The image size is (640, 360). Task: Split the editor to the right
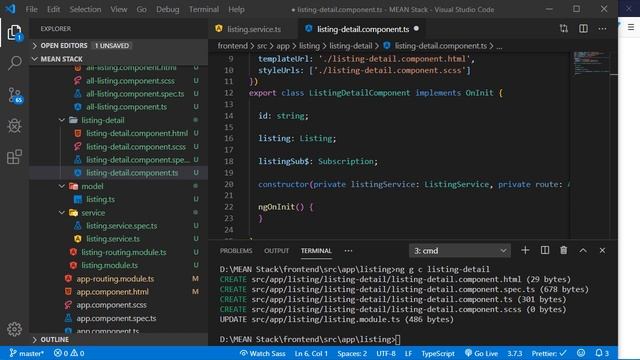(583, 29)
